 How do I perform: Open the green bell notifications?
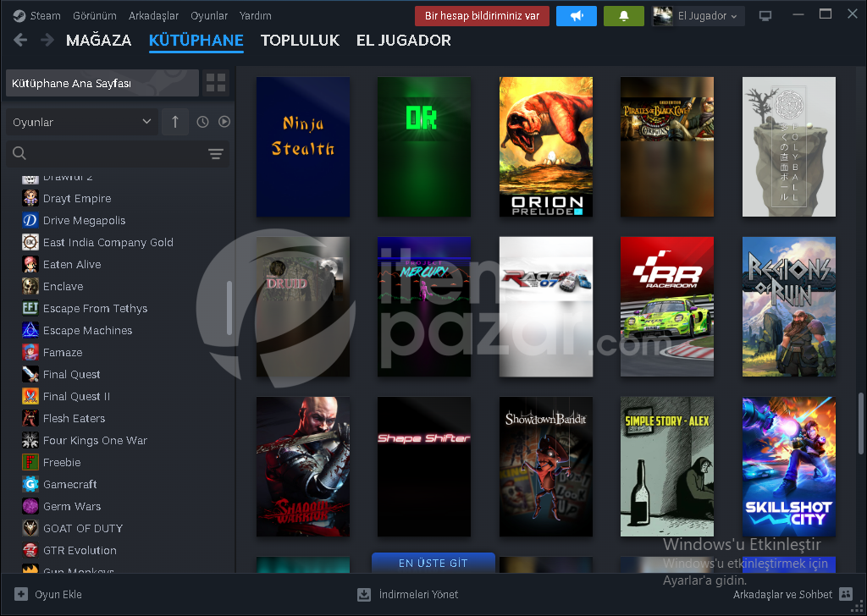click(x=624, y=16)
